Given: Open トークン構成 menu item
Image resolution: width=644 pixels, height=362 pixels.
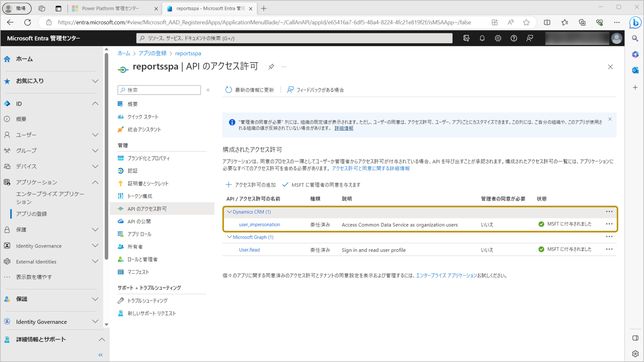Looking at the screenshot, I should point(140,196).
